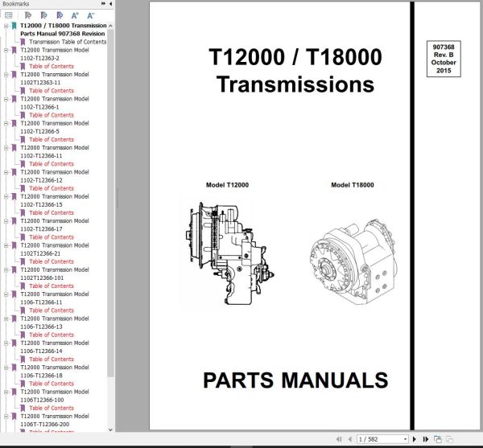Collapse the 1106-T12366-13 bookmark node
The image size is (483, 448).
pyautogui.click(x=6, y=319)
